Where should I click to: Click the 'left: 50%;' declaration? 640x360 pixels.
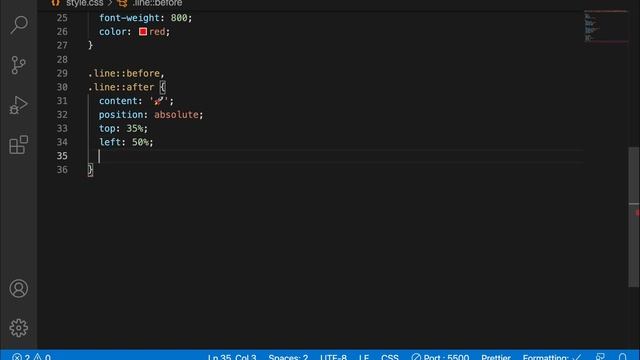(x=126, y=142)
